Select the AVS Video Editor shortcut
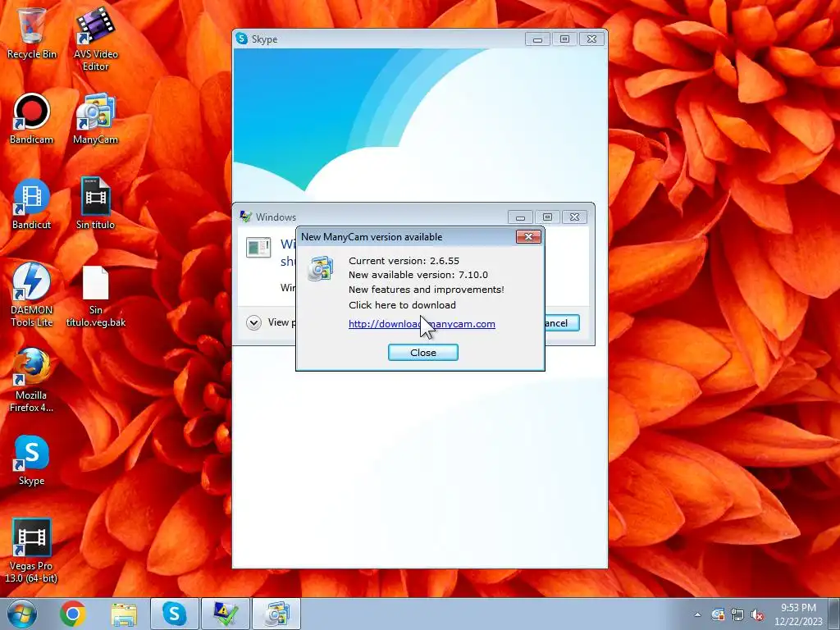 coord(95,39)
